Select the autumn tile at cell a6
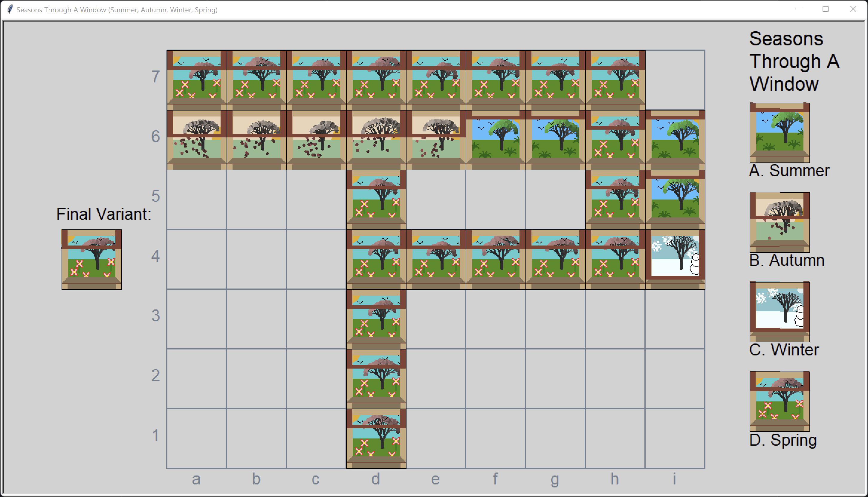The height and width of the screenshot is (497, 868). 196,140
